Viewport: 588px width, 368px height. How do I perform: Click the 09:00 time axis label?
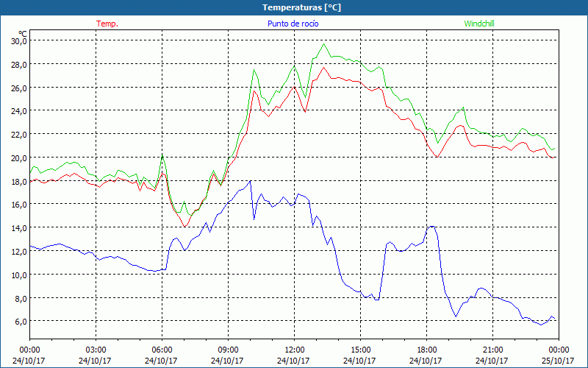[228, 350]
